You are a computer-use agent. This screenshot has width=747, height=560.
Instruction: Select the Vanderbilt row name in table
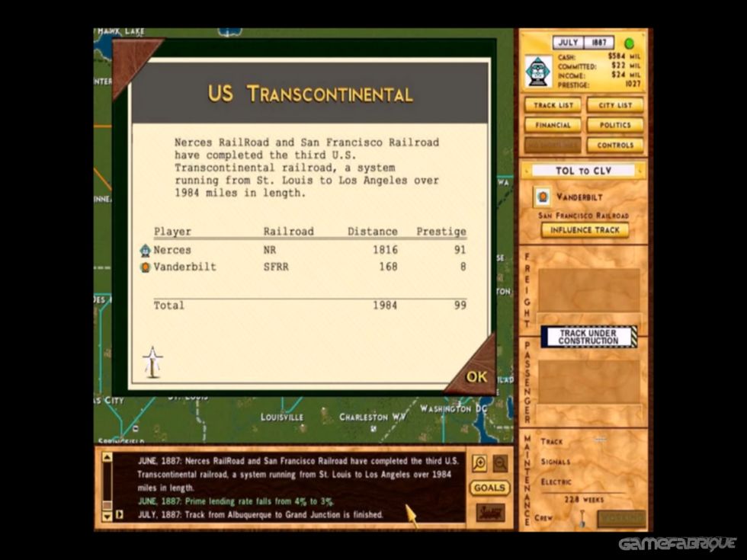point(184,267)
